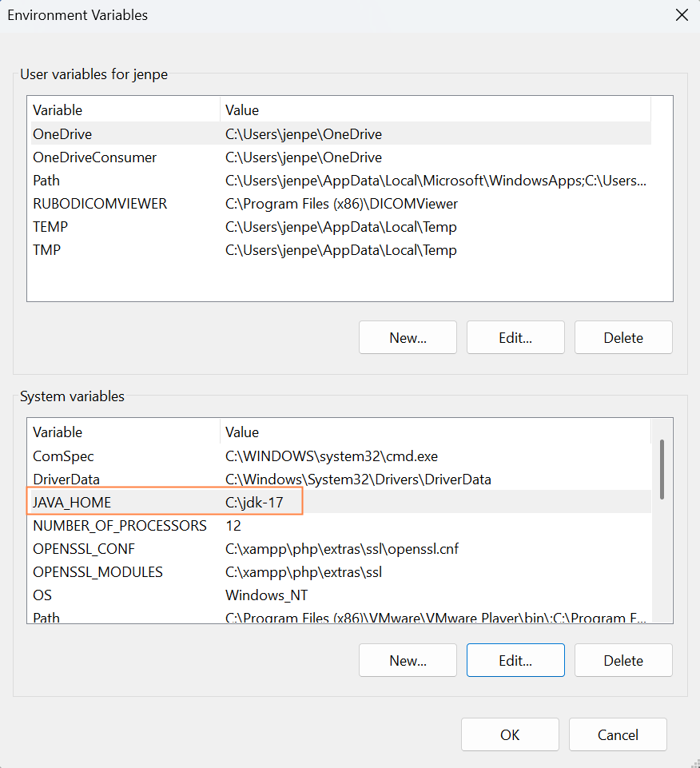The image size is (700, 768).
Task: Confirm changes with the OK button
Action: (510, 734)
